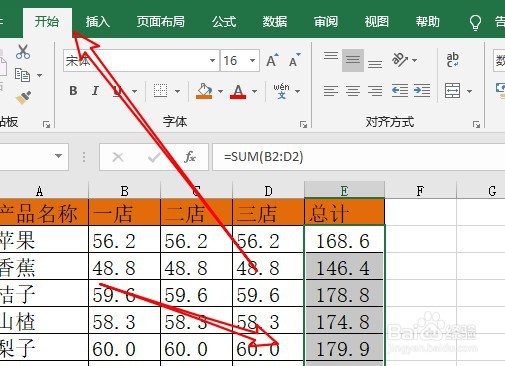505x366 pixels.
Task: Center text horizontally
Action: coord(353,91)
